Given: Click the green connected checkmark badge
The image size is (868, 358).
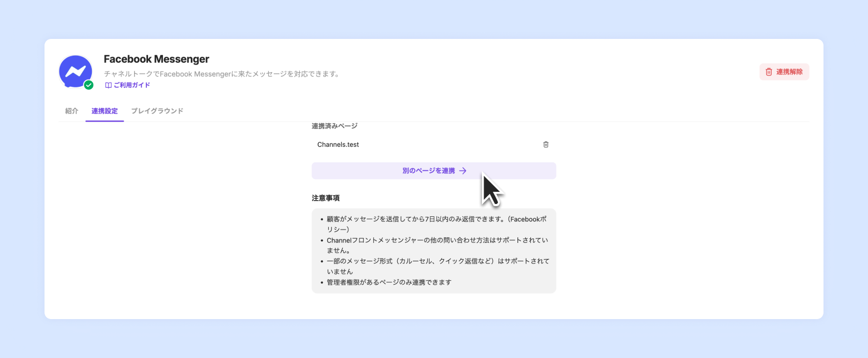Looking at the screenshot, I should 88,85.
